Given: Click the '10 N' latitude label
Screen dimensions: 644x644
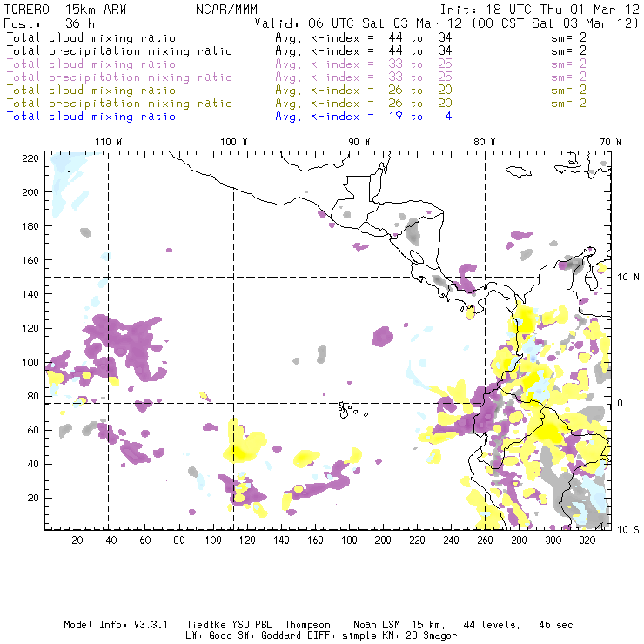Looking at the screenshot, I should coord(628,278).
